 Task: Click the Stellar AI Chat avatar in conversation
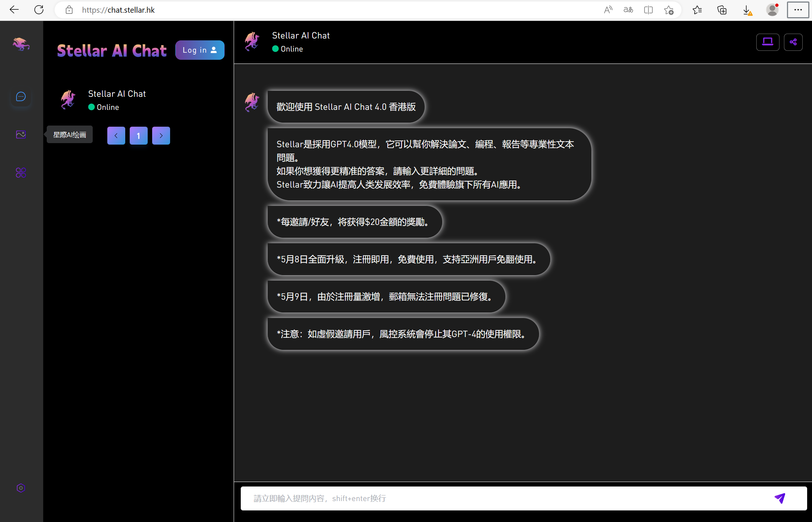pyautogui.click(x=252, y=102)
